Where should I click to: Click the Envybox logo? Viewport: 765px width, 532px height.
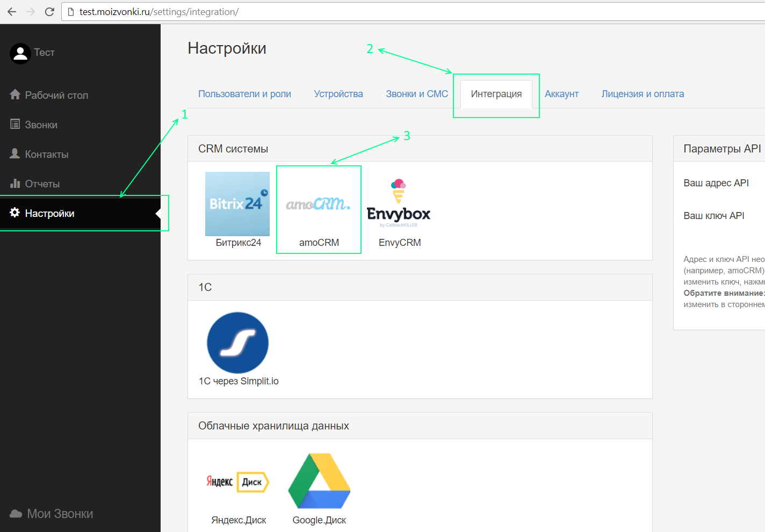399,203
